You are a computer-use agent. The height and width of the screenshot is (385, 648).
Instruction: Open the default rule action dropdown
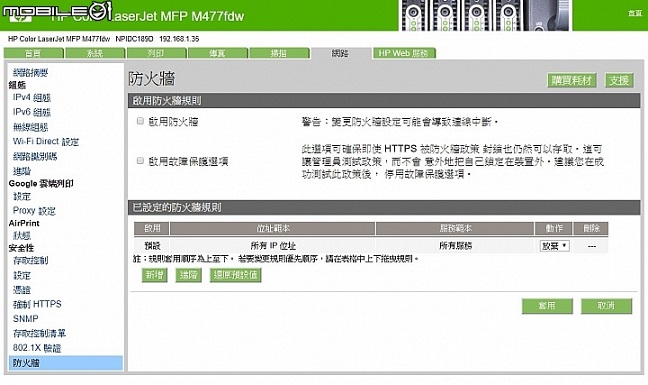554,246
